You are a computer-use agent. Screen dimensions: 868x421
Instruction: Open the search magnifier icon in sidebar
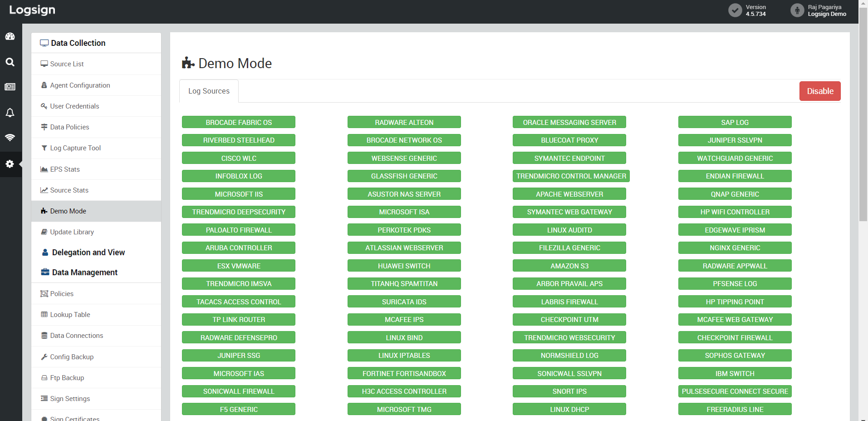10,62
